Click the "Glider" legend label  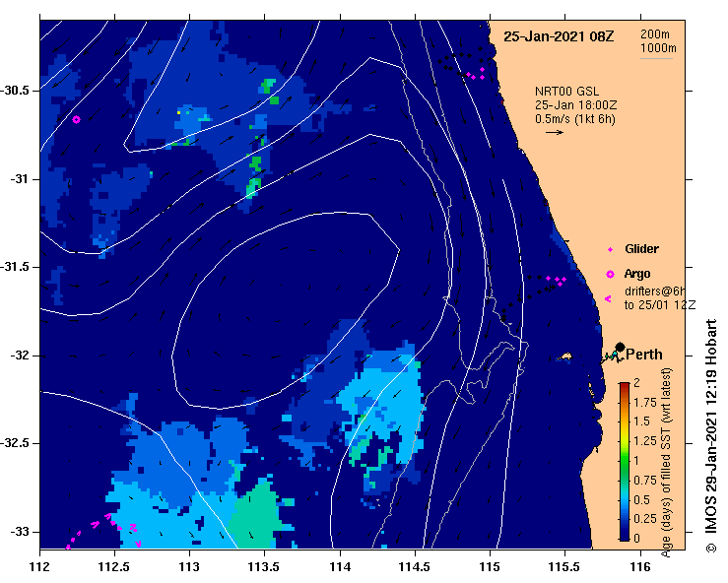(641, 249)
